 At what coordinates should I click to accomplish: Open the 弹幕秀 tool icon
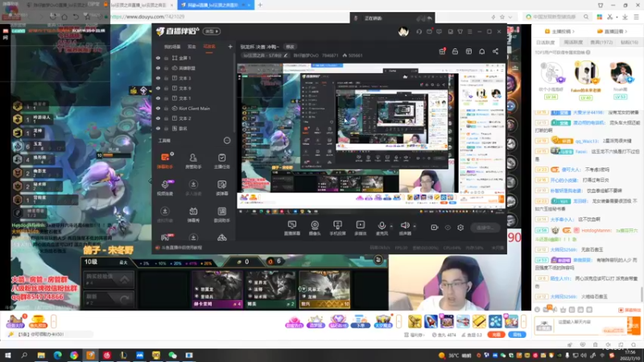tap(193, 214)
